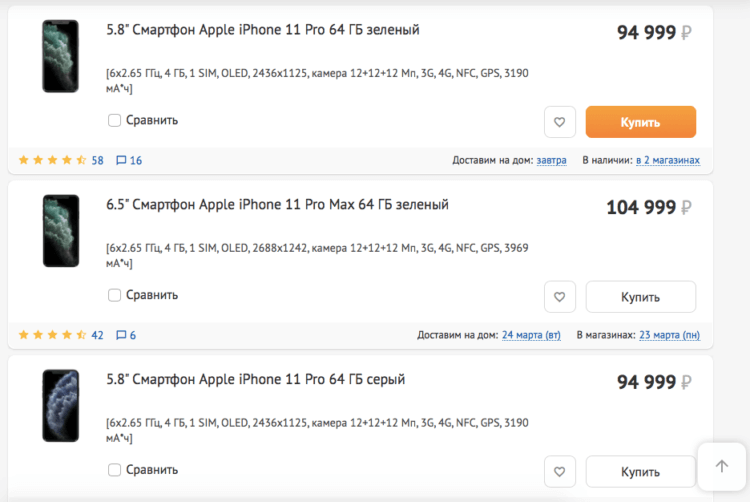Click the scroll-to-top arrow button
This screenshot has width=750, height=502.
[x=722, y=466]
